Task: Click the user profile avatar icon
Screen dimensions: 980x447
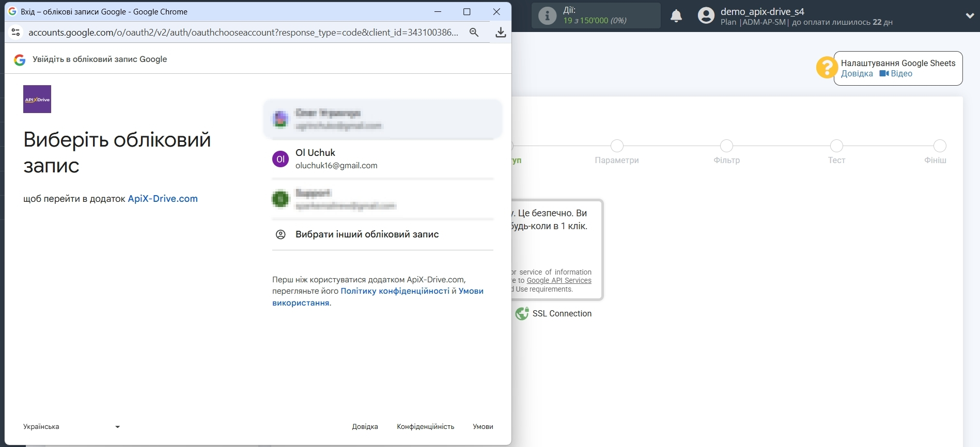Action: (x=706, y=15)
